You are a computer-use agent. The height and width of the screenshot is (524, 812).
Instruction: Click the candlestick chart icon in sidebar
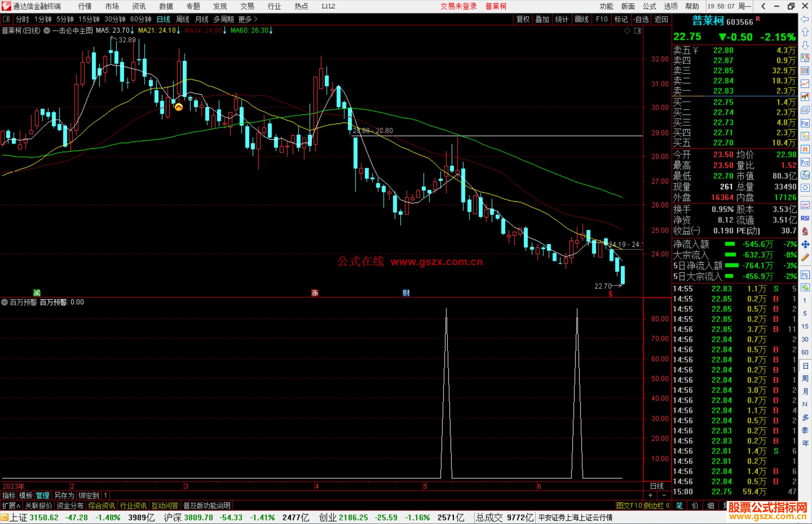click(805, 97)
